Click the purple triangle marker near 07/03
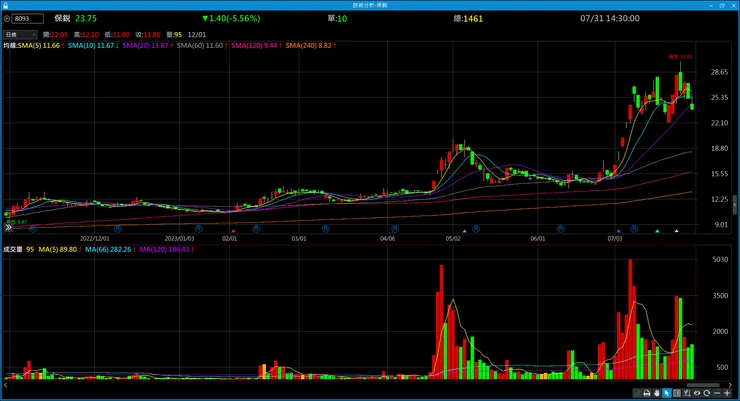Viewport: 740px width, 401px height. click(619, 231)
